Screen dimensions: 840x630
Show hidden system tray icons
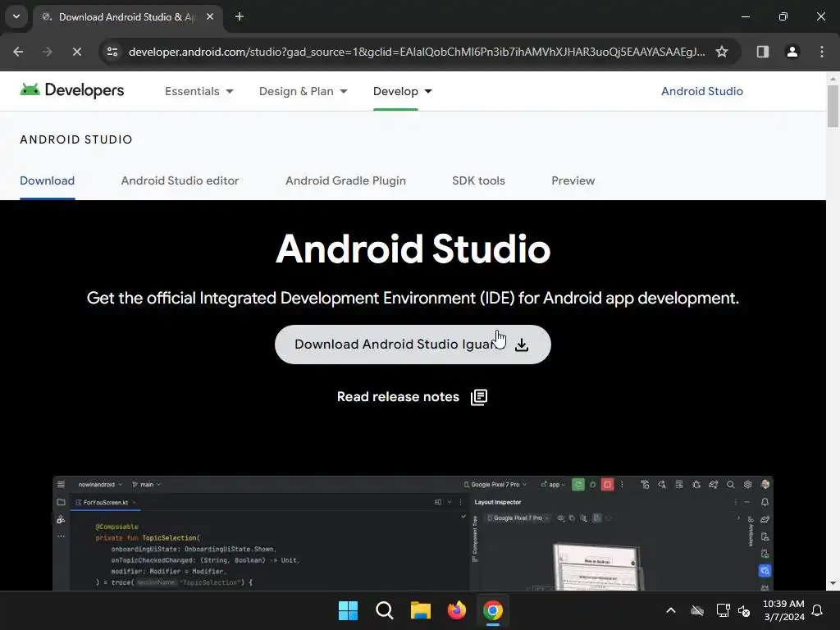(671, 610)
